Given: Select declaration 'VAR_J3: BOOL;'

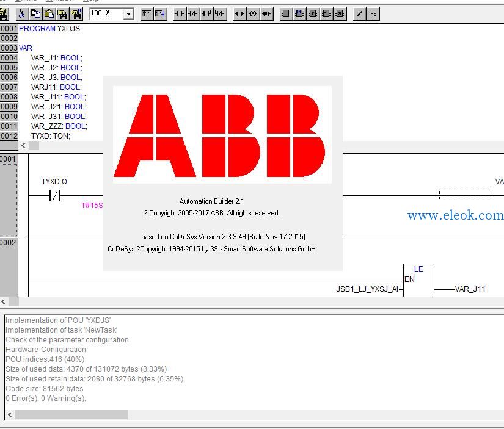Looking at the screenshot, I should (57, 78).
